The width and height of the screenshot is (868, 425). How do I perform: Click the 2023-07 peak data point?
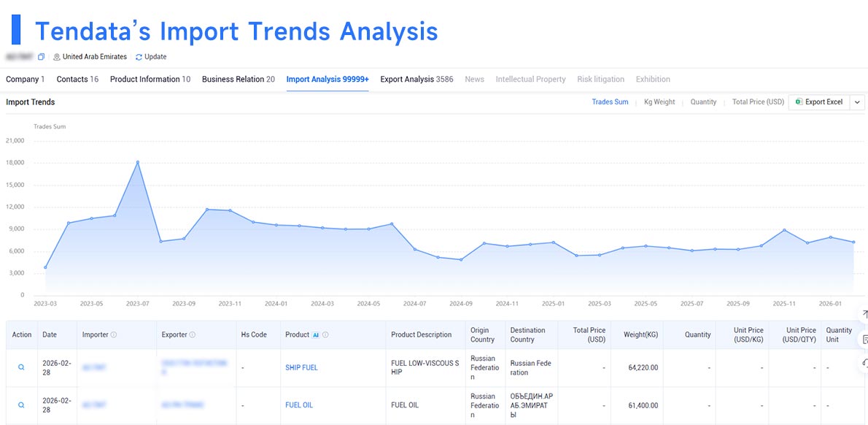[x=138, y=162]
